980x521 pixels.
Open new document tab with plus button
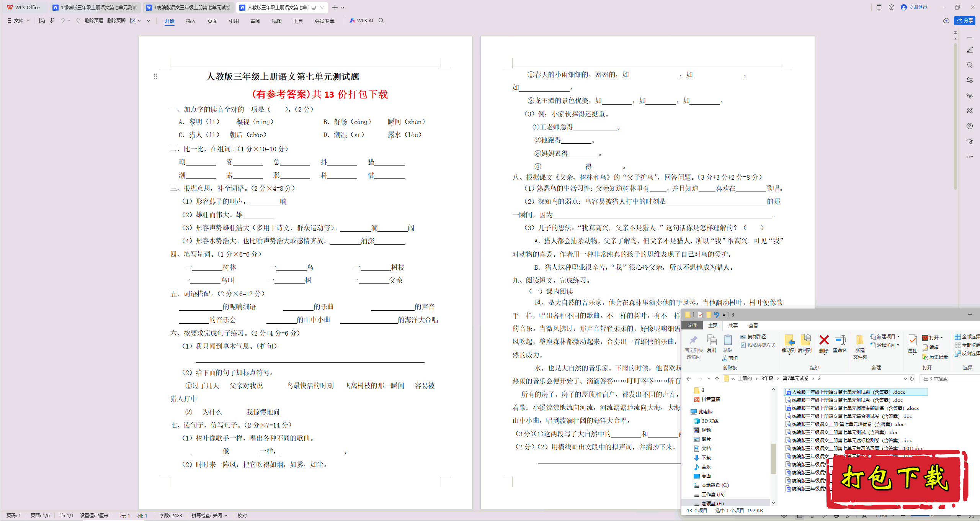335,8
